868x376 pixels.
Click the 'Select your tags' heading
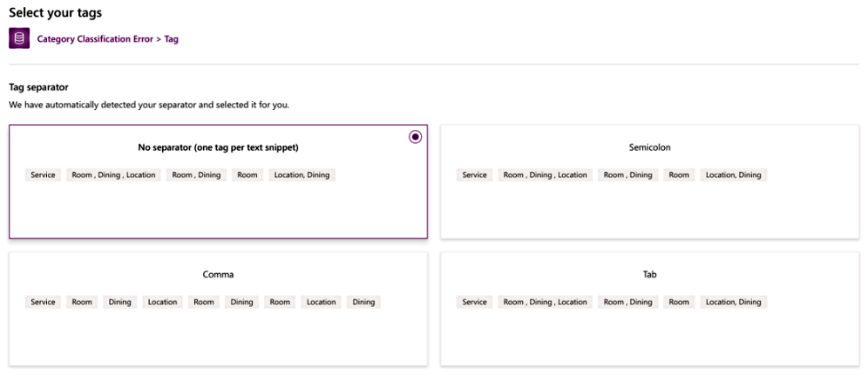click(x=56, y=12)
